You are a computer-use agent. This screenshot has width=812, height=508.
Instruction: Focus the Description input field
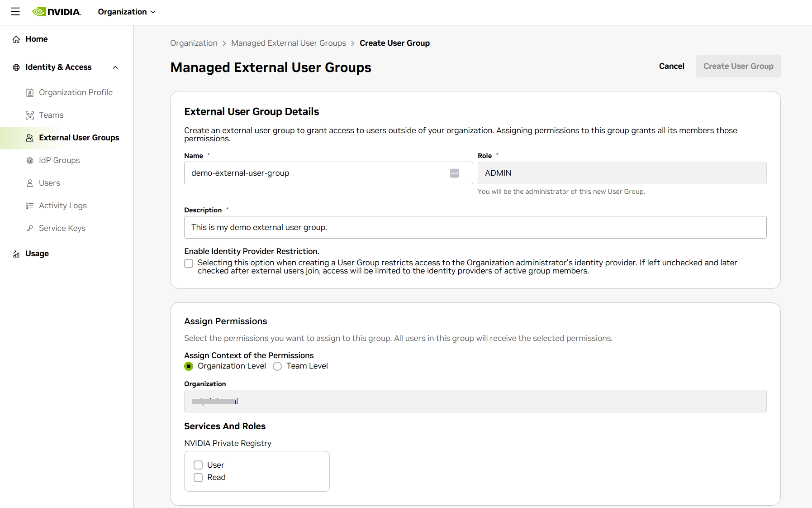(x=475, y=227)
